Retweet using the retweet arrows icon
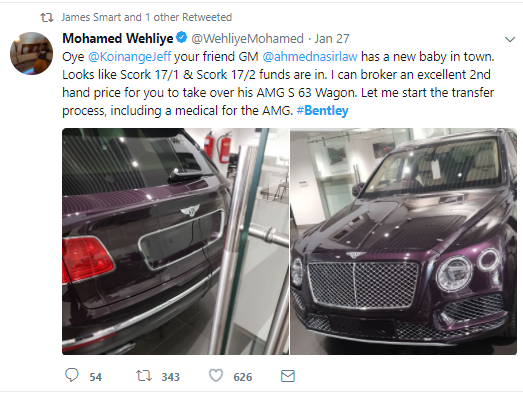Viewport: 523px width, 395px height. pyautogui.click(x=144, y=376)
